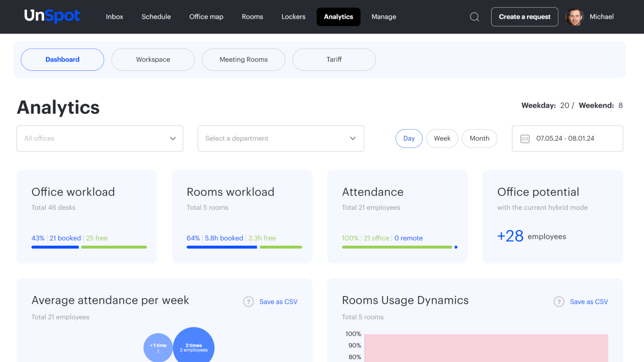Switch to Week view
Viewport: 644px width, 362px height.
[x=442, y=138]
